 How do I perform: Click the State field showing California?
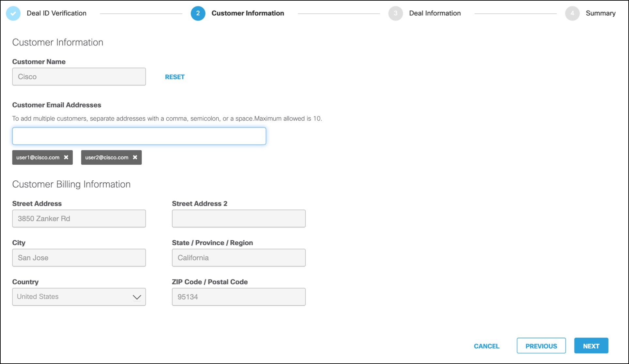(x=238, y=258)
